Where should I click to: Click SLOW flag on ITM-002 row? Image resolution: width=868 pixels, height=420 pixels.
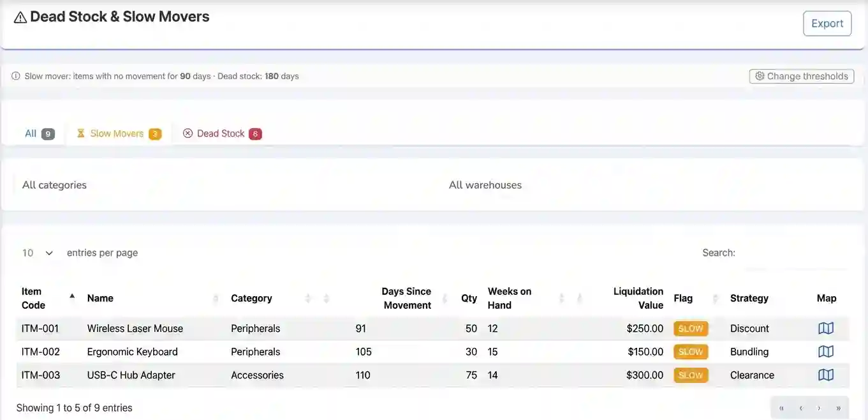click(691, 352)
